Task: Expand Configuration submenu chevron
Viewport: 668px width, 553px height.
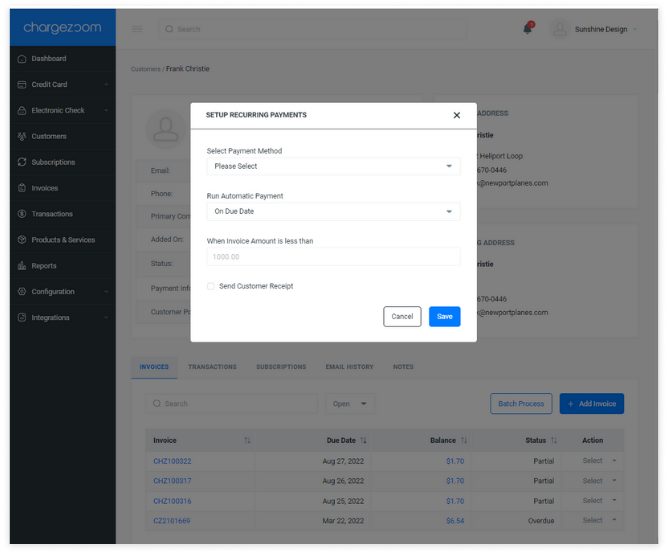Action: coord(106,292)
